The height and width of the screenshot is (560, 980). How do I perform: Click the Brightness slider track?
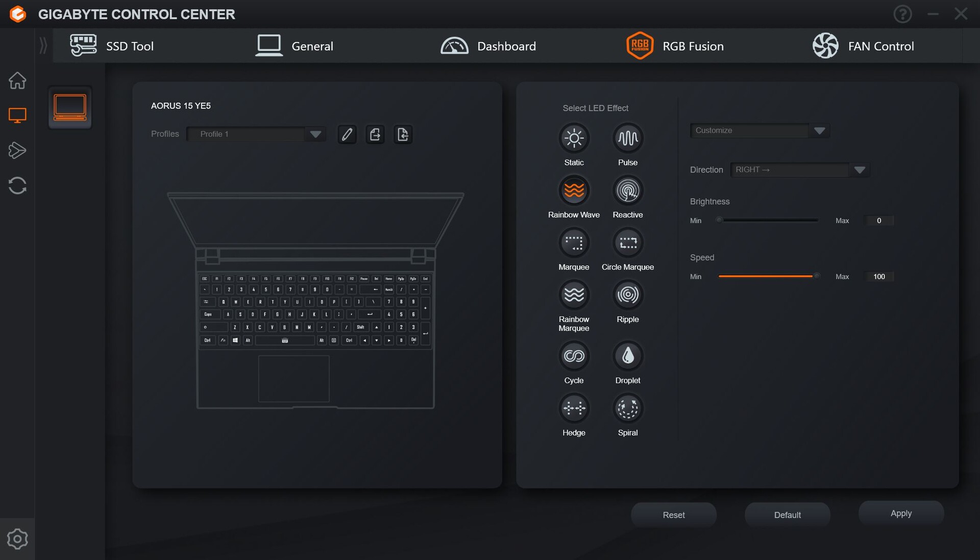coord(768,221)
